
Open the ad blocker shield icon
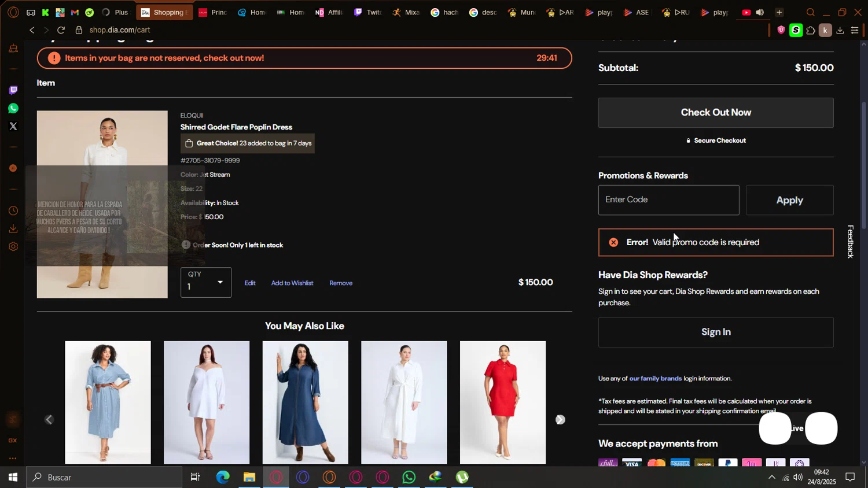pyautogui.click(x=781, y=30)
